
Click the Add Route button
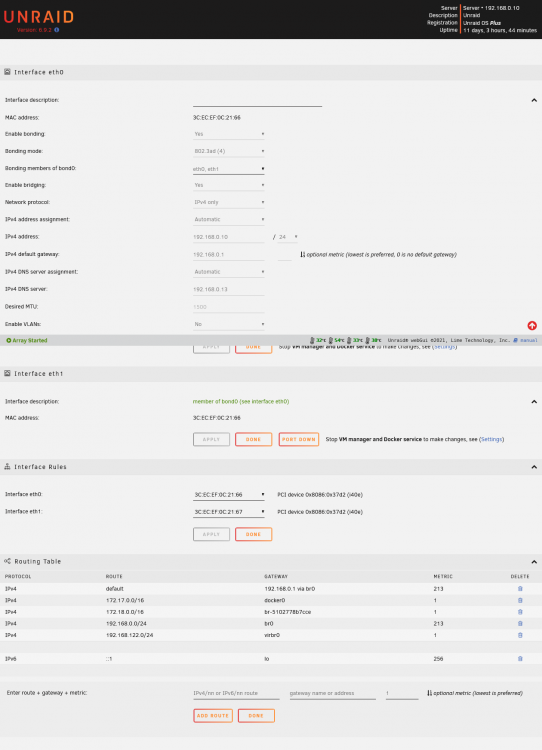tap(213, 716)
